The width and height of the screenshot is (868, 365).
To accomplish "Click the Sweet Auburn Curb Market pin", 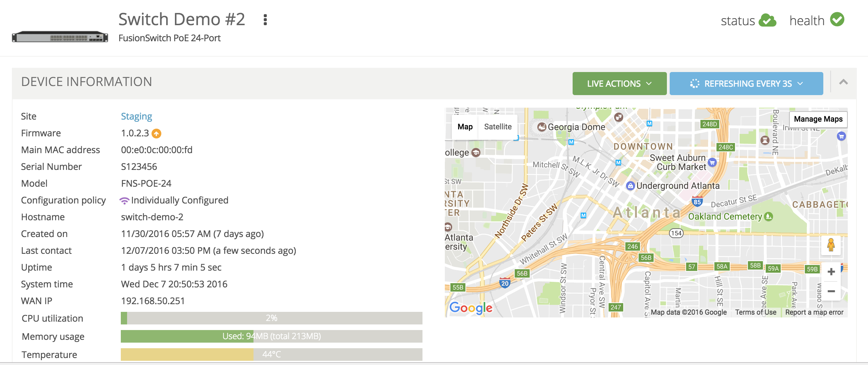I will [712, 162].
